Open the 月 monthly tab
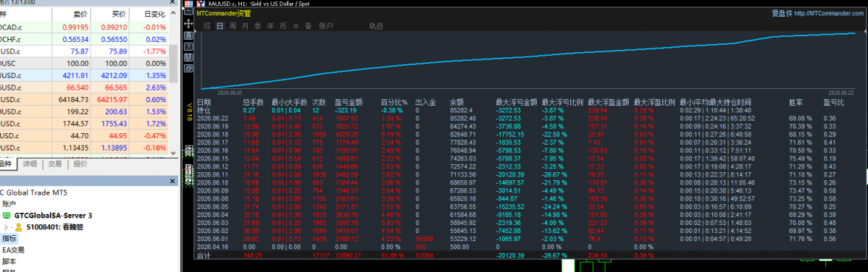The width and height of the screenshot is (868, 272). pos(245,25)
